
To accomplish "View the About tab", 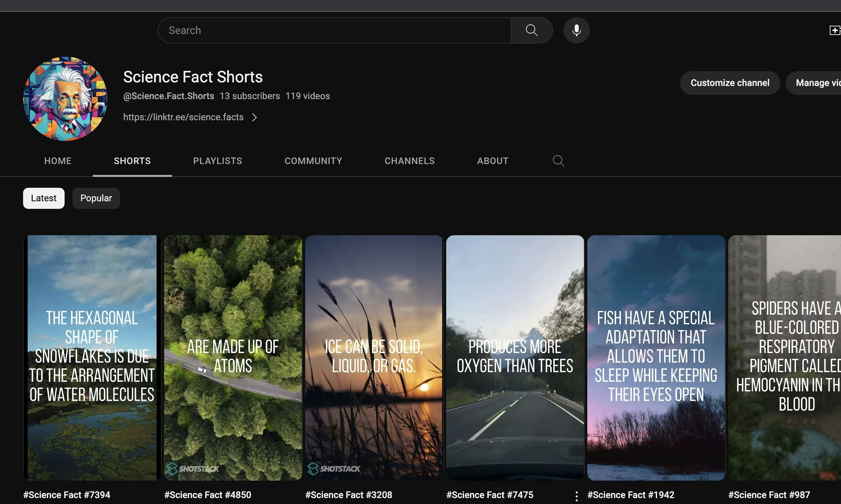I will 493,161.
